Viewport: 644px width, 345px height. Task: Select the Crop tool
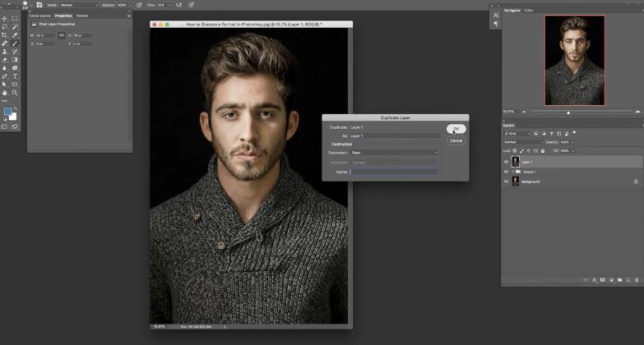pos(4,34)
